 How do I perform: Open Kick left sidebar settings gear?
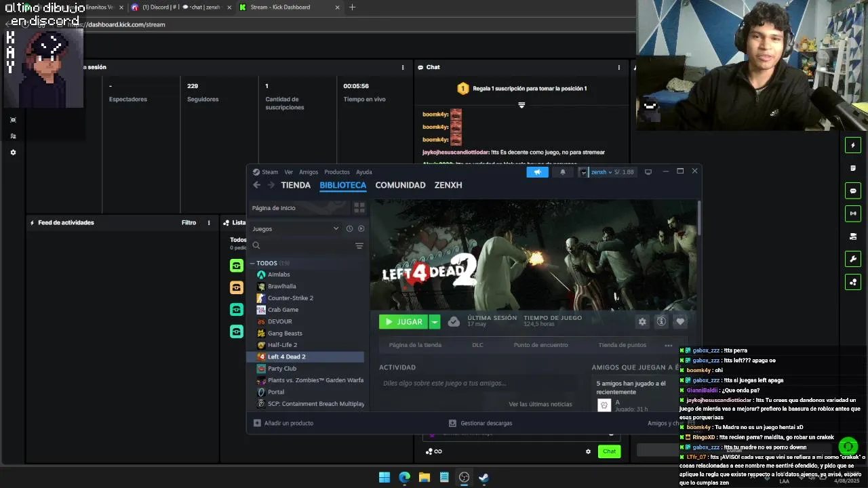[13, 152]
